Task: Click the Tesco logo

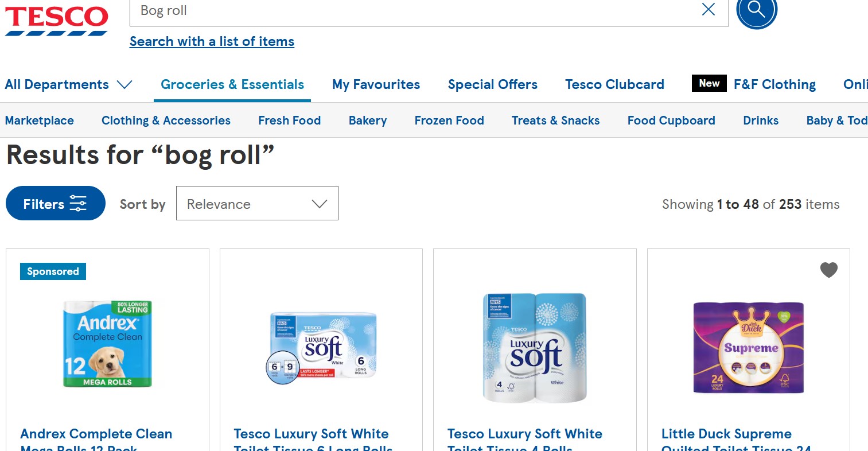Action: pyautogui.click(x=57, y=21)
